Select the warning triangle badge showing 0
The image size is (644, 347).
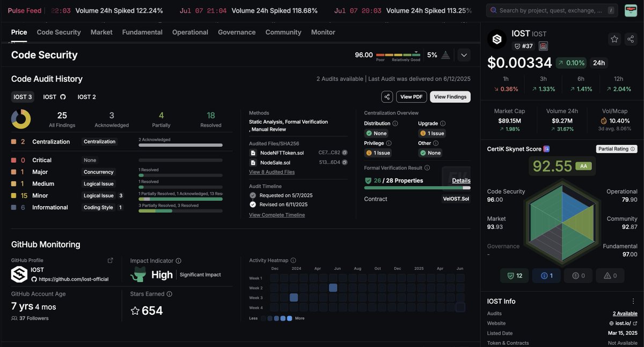click(x=610, y=276)
